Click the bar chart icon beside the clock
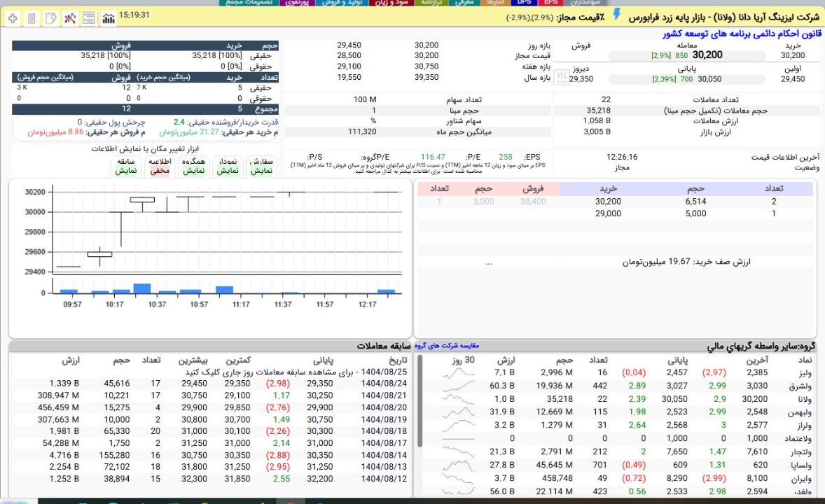 point(109,16)
